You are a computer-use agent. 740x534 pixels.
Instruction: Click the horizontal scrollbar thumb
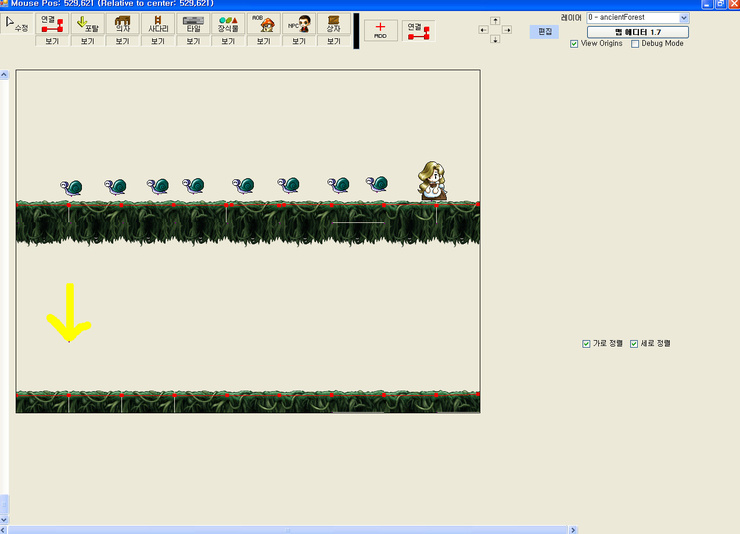point(287,530)
